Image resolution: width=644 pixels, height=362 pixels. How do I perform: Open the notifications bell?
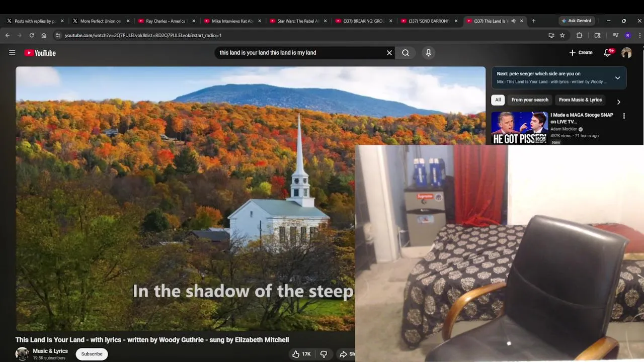coord(608,53)
